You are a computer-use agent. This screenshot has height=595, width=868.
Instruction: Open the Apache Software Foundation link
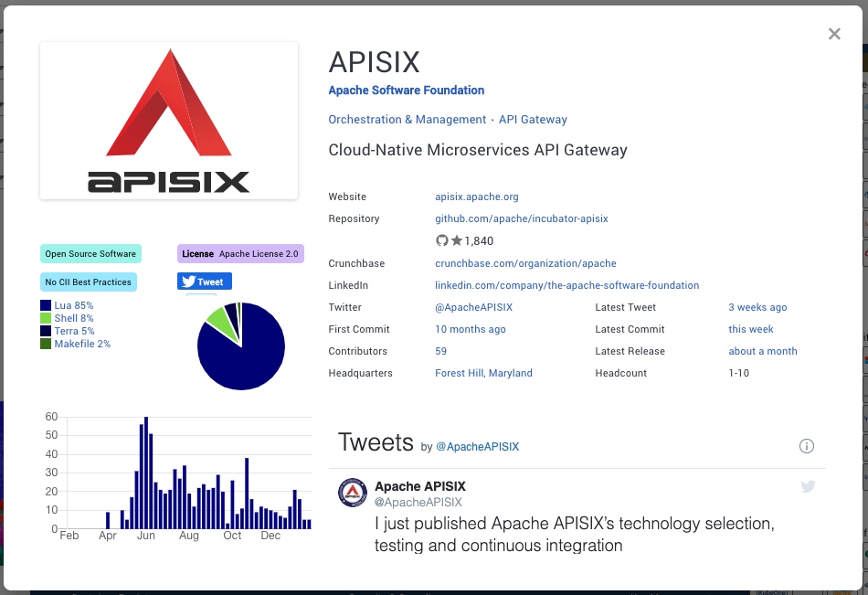tap(407, 90)
